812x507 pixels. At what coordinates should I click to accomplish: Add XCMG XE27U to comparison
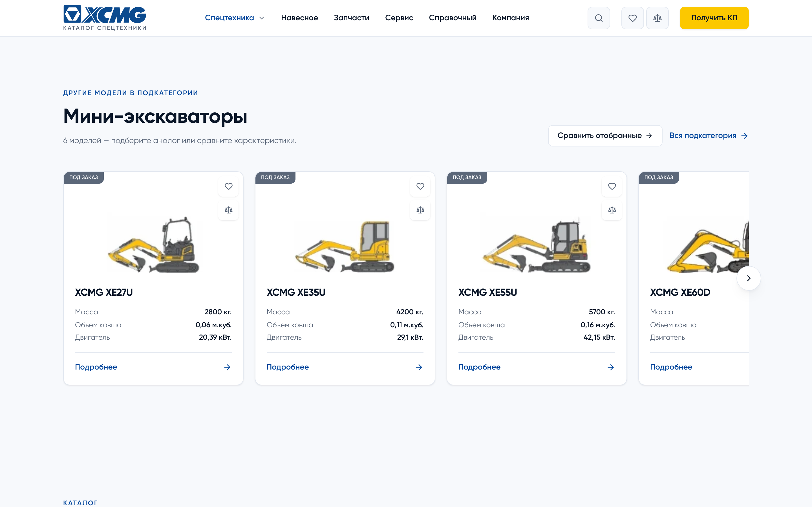[x=228, y=210]
